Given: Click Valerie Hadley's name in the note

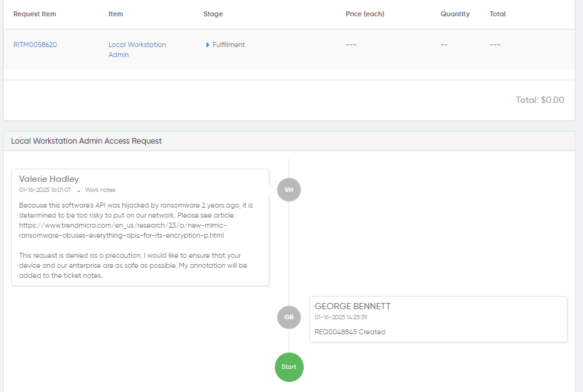Looking at the screenshot, I should 49,179.
